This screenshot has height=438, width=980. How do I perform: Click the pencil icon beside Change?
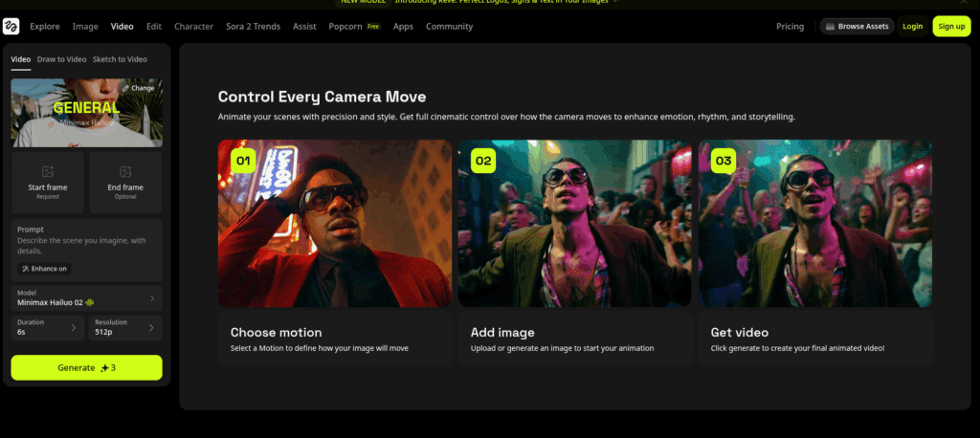(125, 88)
